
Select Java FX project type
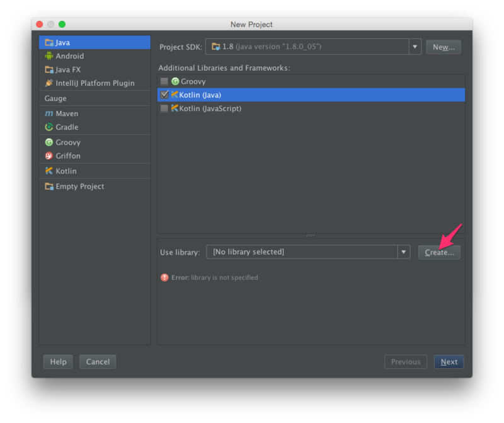[94, 69]
